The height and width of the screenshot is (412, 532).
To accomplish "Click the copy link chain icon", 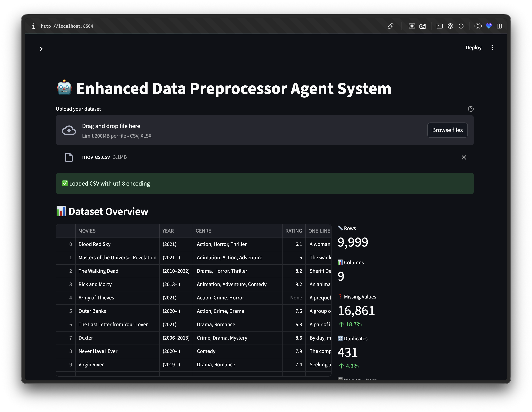I will [x=390, y=26].
